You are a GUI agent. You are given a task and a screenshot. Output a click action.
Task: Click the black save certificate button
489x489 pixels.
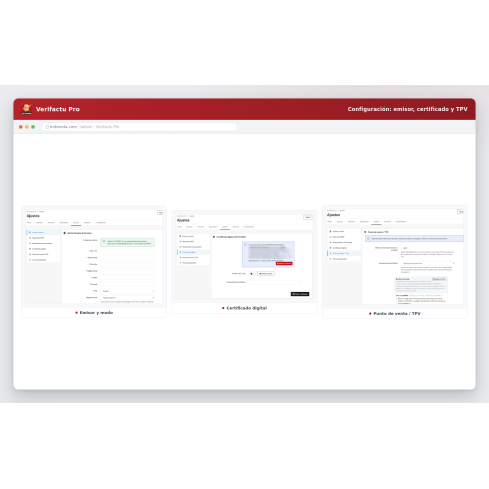300,294
